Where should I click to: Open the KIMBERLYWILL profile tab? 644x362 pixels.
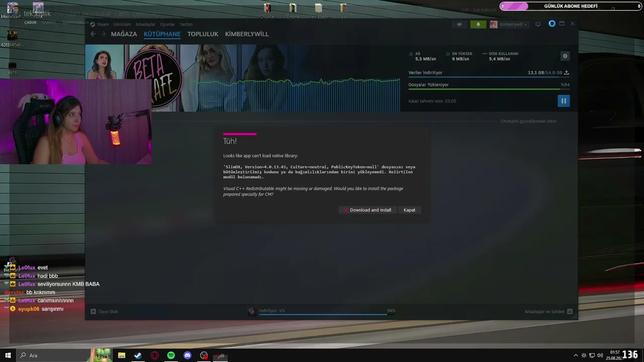point(247,34)
